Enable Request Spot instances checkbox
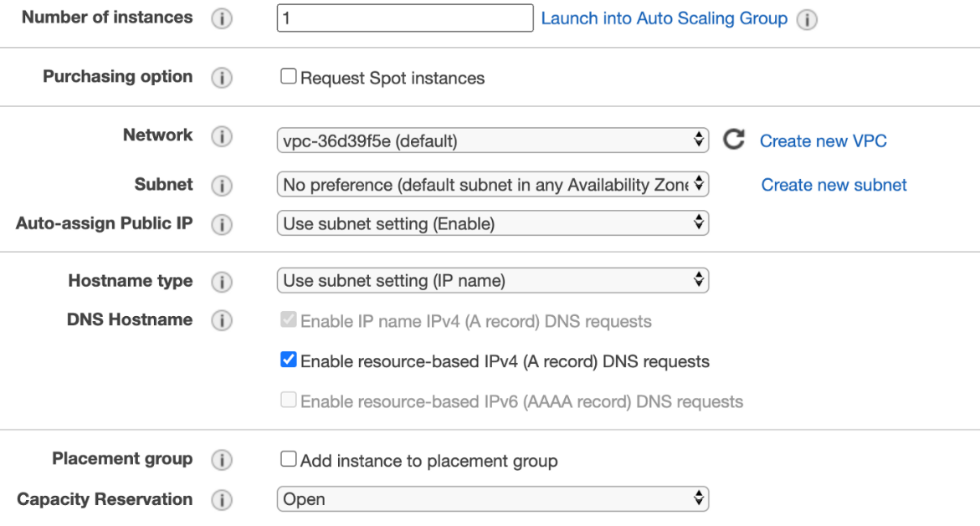This screenshot has width=980, height=526. tap(288, 76)
